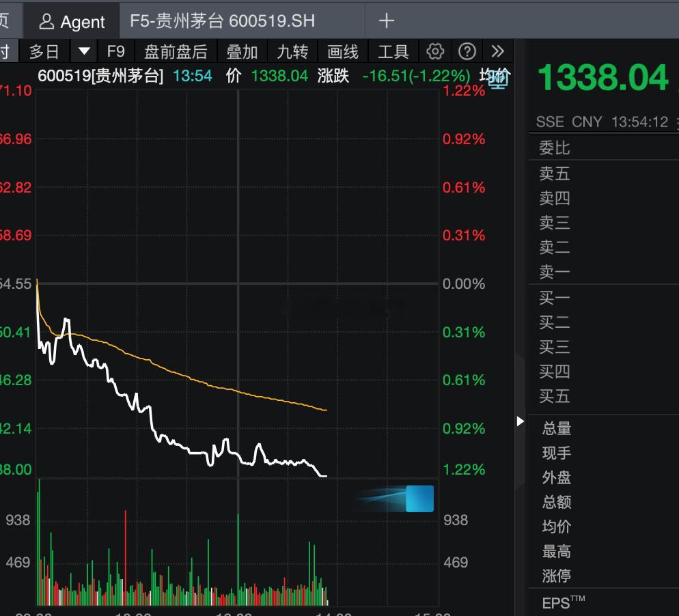Click SSE exchange label
Viewport: 679px width, 616px height.
[550, 122]
